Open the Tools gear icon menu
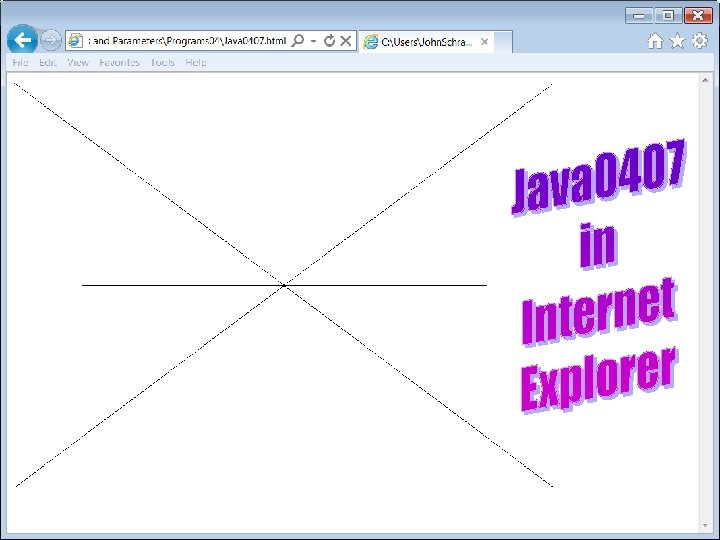Viewport: 720px width, 540px height. (x=699, y=41)
